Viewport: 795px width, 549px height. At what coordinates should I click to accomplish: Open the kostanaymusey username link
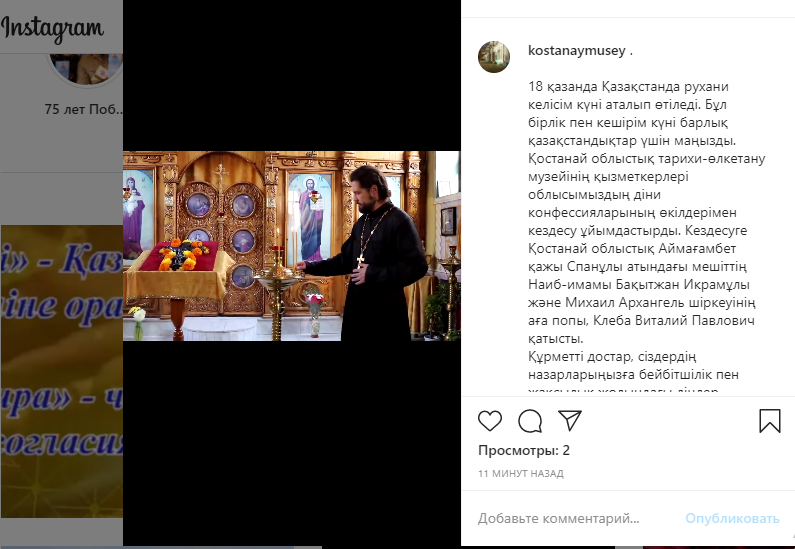(x=576, y=51)
